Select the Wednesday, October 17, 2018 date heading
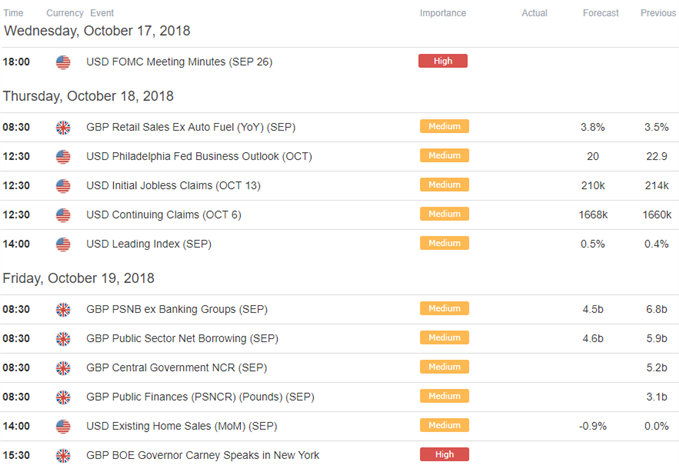Screen dimensions: 679x468 (97, 31)
